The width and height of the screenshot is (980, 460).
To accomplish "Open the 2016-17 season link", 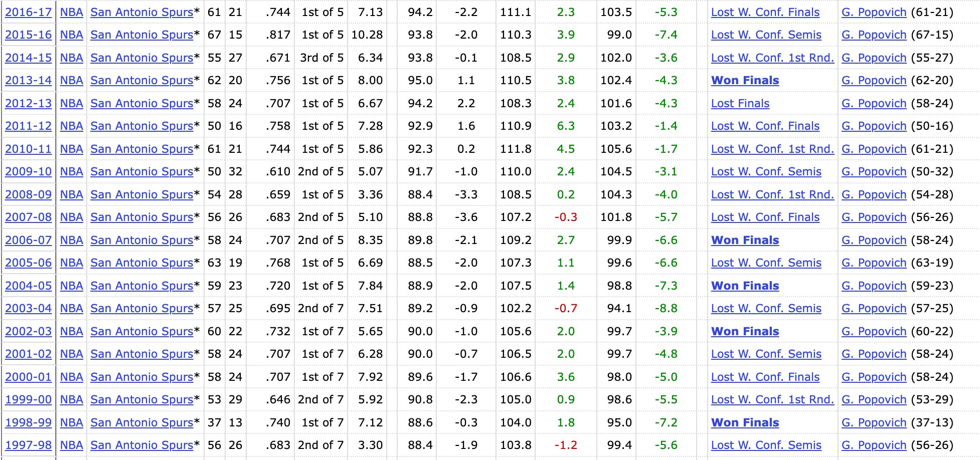I will [28, 12].
